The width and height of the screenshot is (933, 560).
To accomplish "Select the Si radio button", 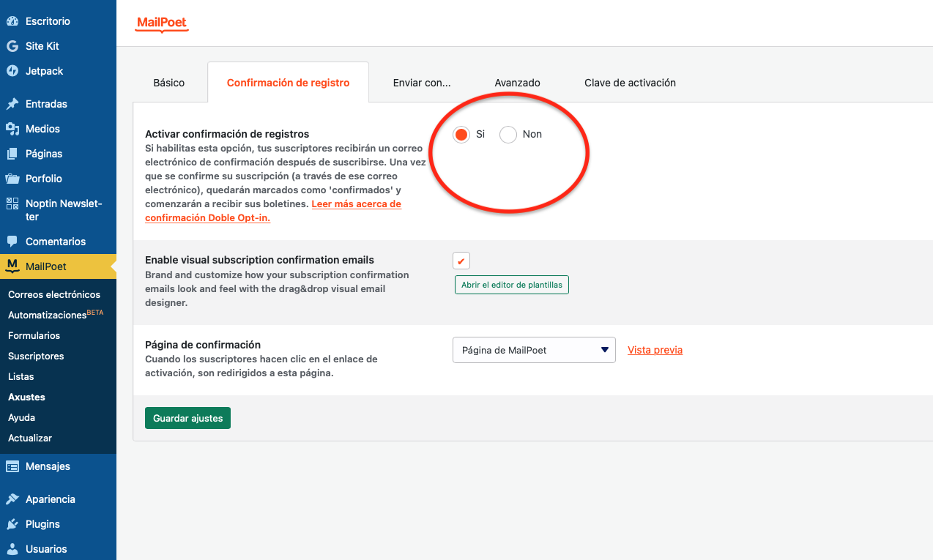I will click(461, 135).
